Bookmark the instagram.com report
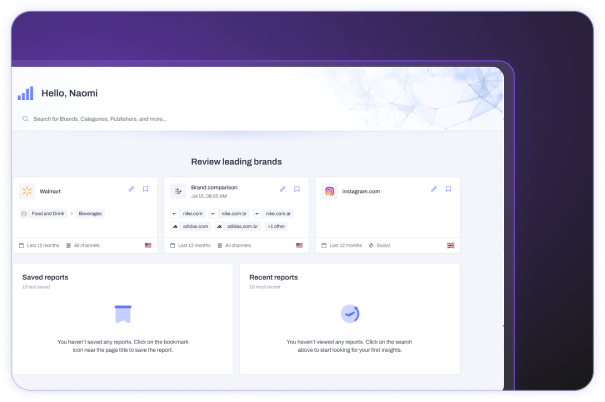Screen dimensions: 605x402 click(x=448, y=189)
